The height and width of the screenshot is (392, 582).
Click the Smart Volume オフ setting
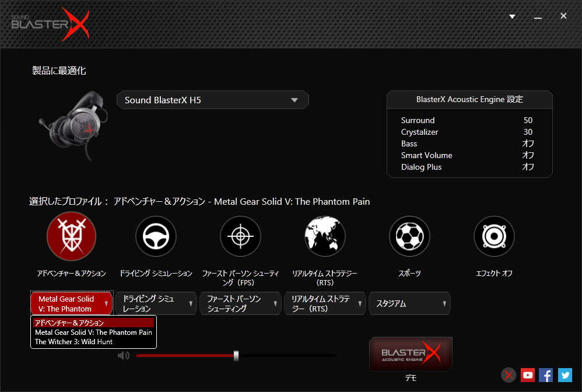528,155
